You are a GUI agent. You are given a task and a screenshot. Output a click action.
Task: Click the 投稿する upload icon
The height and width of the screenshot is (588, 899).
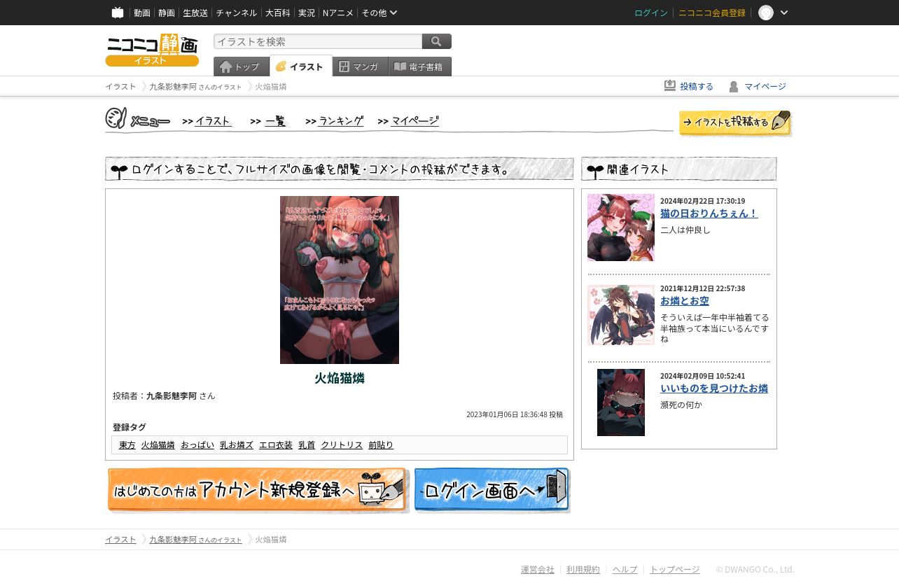(670, 86)
